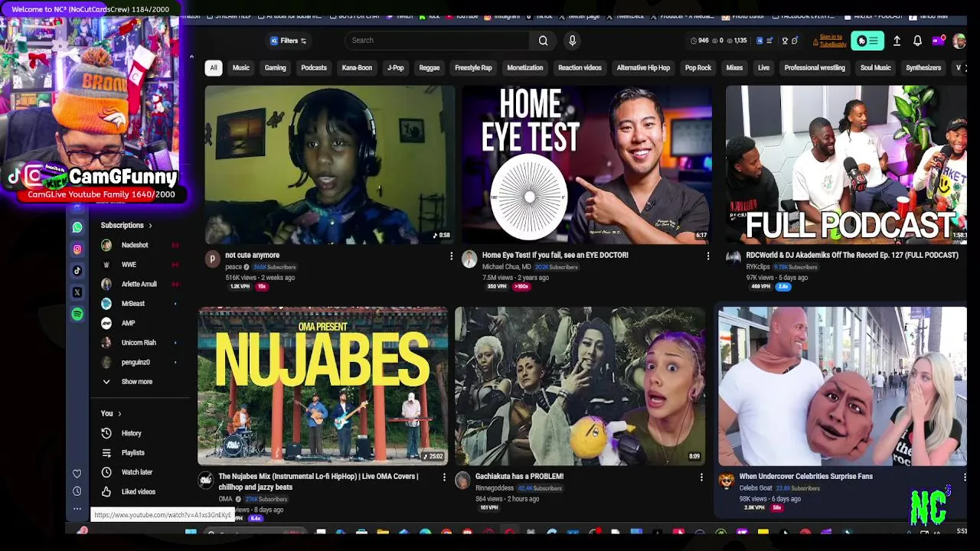Open 'not cute anymore' video options menu
This screenshot has height=551, width=980.
coord(451,256)
